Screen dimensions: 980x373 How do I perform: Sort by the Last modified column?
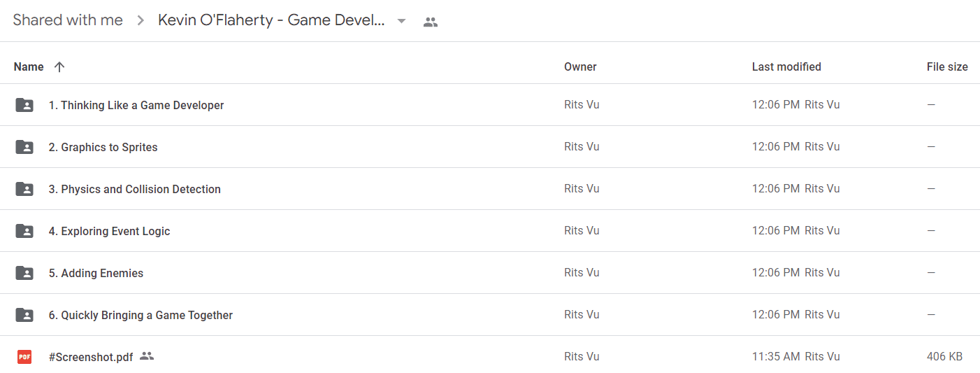pyautogui.click(x=786, y=67)
